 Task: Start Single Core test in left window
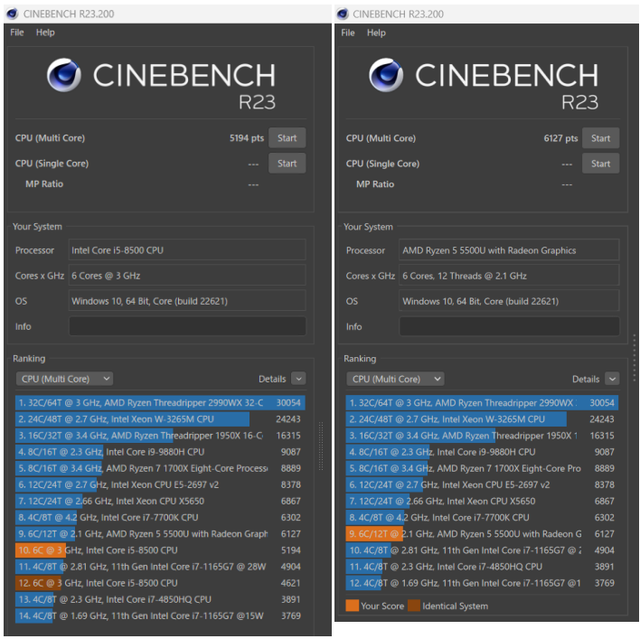coord(287,163)
